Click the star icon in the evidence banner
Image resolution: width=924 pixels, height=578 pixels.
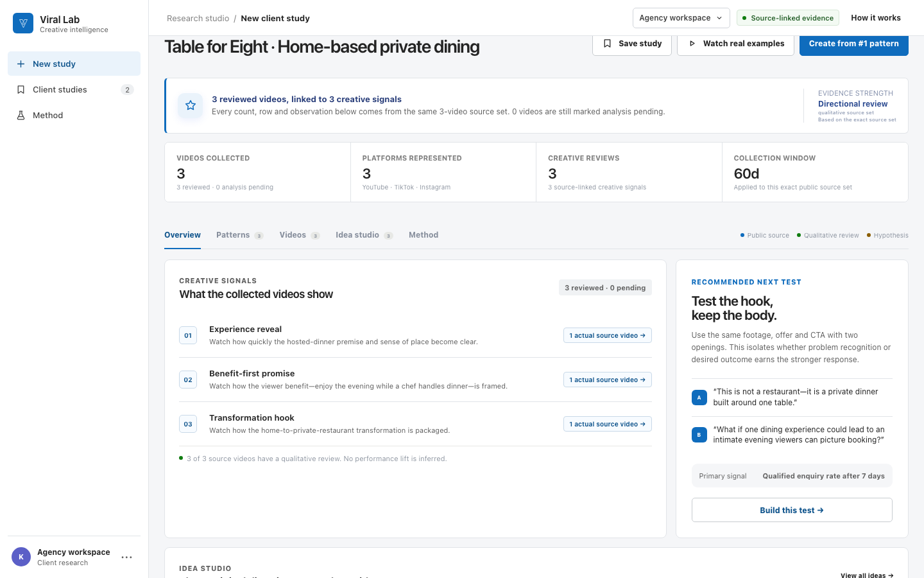[191, 105]
